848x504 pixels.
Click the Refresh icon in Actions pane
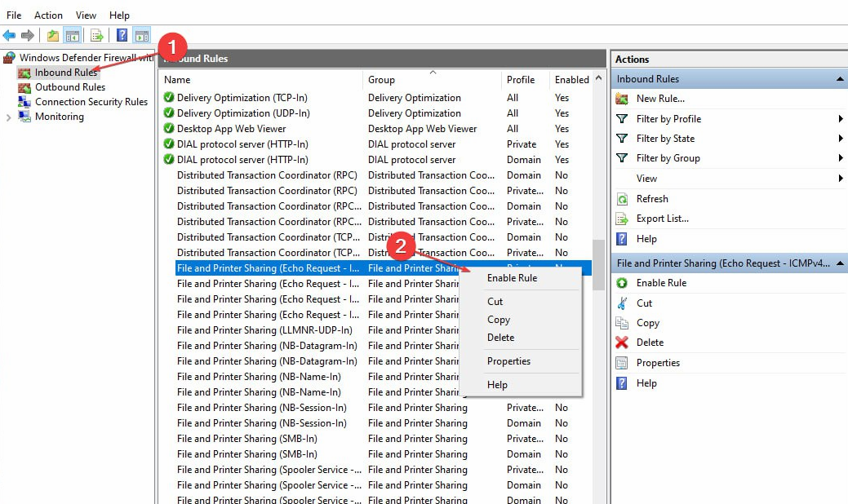(622, 199)
